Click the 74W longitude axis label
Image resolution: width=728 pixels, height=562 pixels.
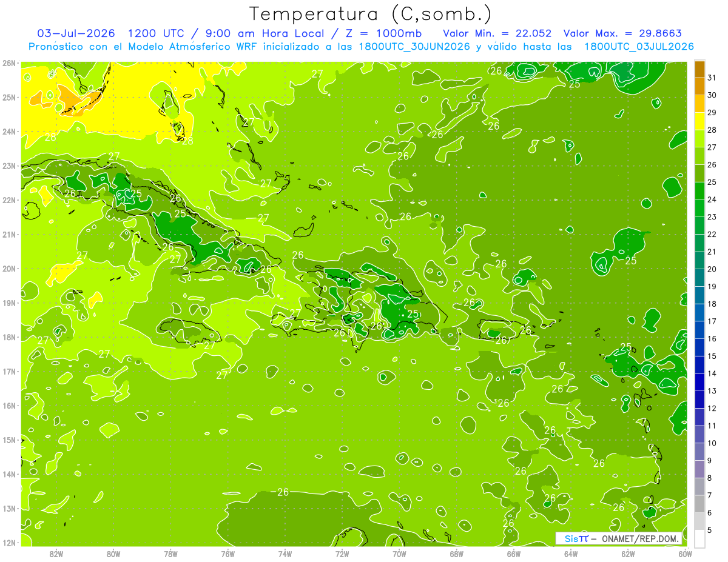pyautogui.click(x=285, y=554)
